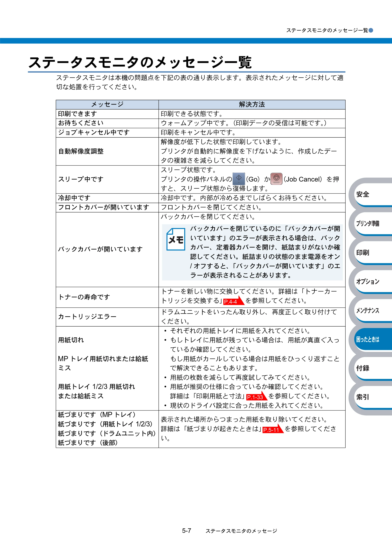
Task: Click the Go button icon in the sleep row
Action: point(239,179)
